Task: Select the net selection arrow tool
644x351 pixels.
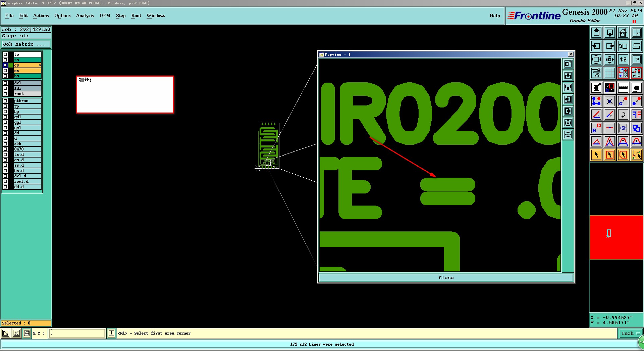Action: pos(637,155)
